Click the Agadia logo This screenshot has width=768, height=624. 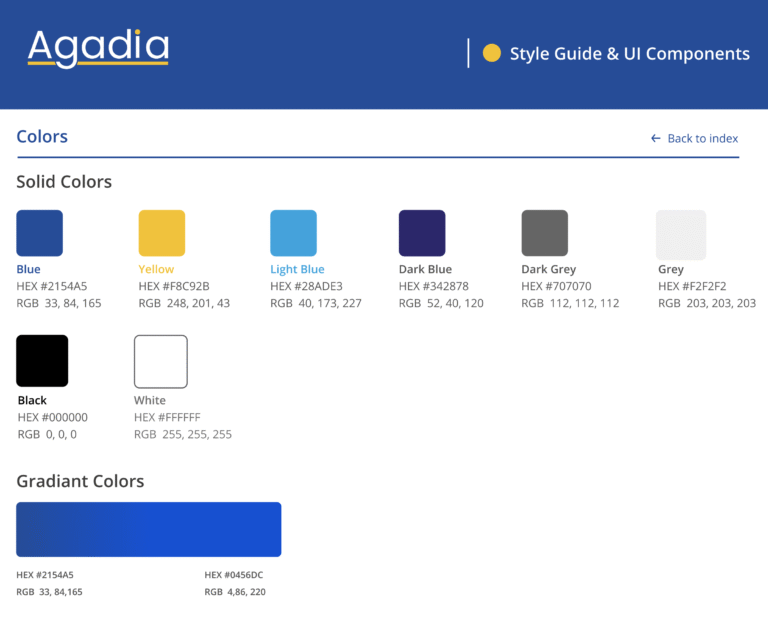tap(98, 47)
